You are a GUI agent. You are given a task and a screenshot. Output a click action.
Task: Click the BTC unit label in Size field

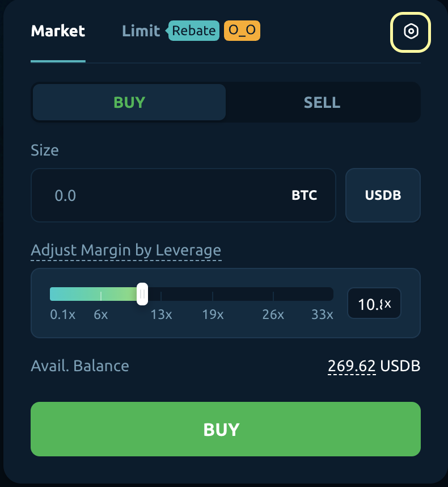(x=305, y=196)
